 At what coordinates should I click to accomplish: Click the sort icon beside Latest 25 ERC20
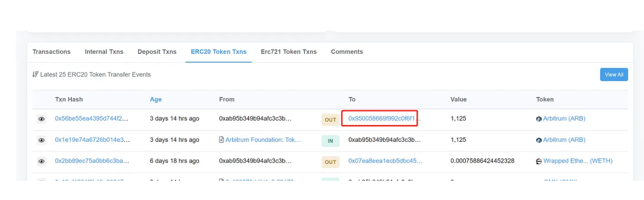(x=35, y=74)
